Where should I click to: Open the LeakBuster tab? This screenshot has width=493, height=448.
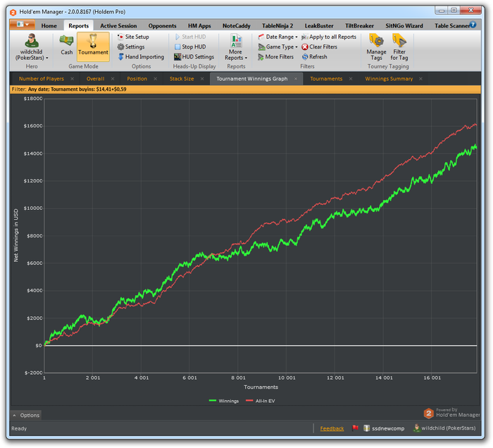(x=319, y=26)
